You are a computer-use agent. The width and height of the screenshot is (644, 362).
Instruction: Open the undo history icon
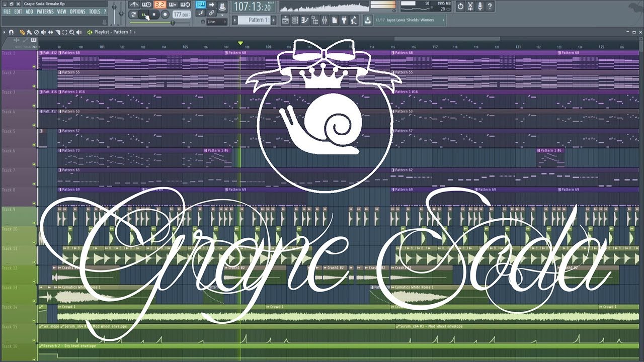click(460, 7)
